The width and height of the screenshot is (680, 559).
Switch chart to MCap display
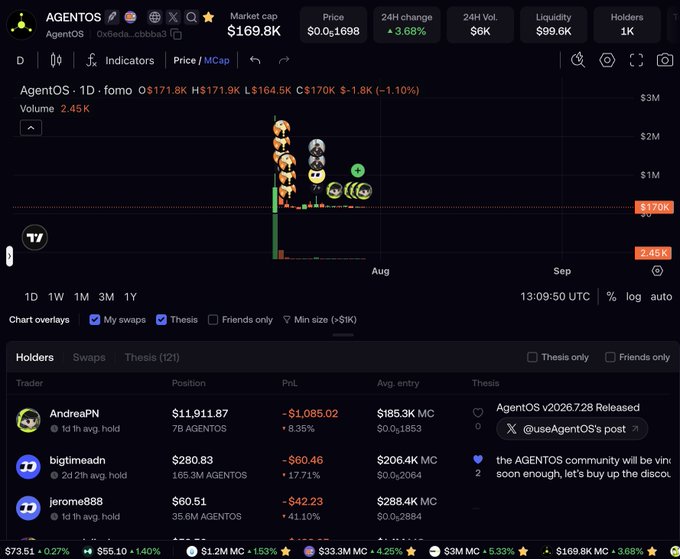pyautogui.click(x=216, y=60)
